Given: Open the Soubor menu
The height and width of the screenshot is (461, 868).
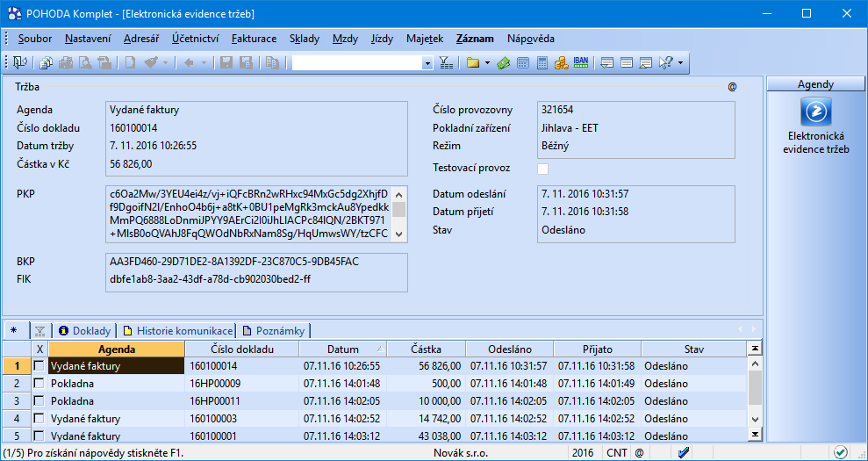Looking at the screenshot, I should [35, 39].
